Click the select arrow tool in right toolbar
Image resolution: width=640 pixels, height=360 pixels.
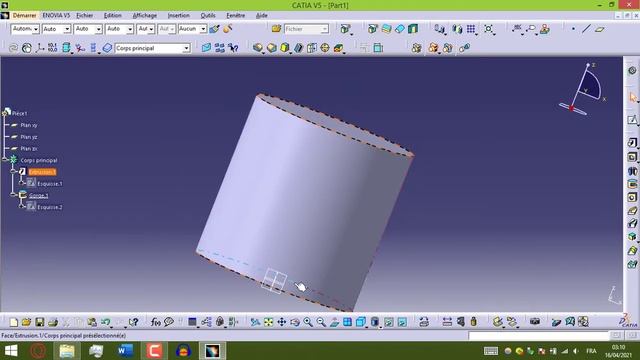632,98
